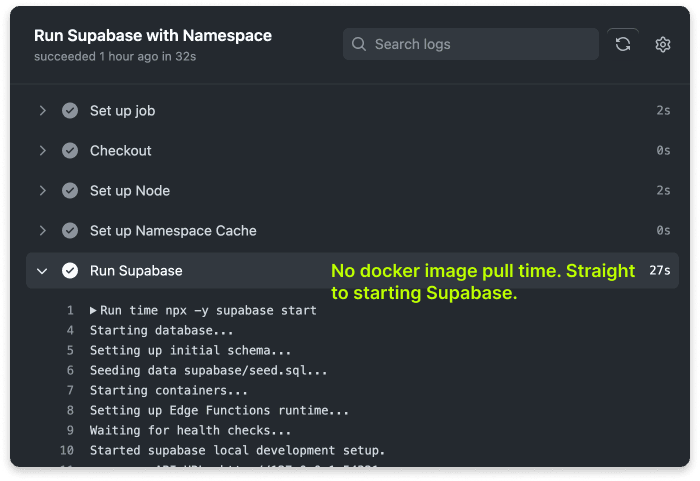Click log line number 4
This screenshot has width=700, height=481.
(x=70, y=330)
